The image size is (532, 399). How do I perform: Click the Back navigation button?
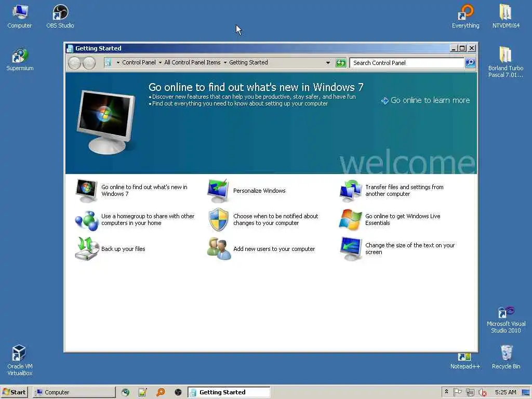[x=74, y=63]
